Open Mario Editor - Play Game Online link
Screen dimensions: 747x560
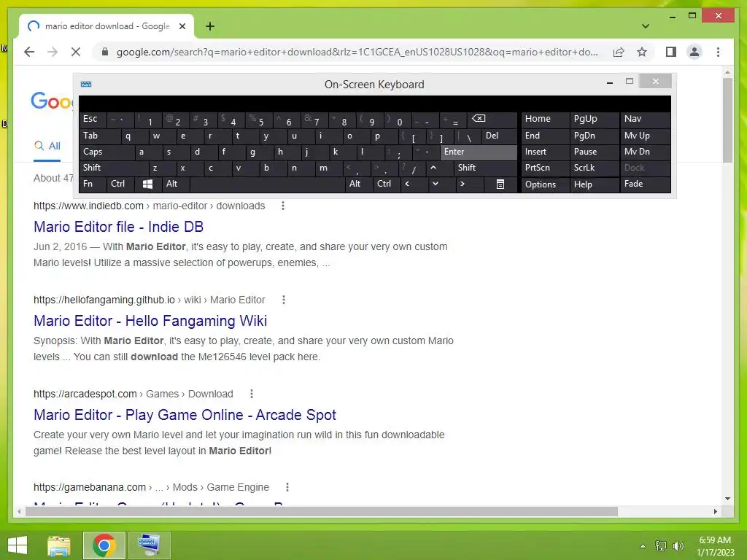point(185,415)
